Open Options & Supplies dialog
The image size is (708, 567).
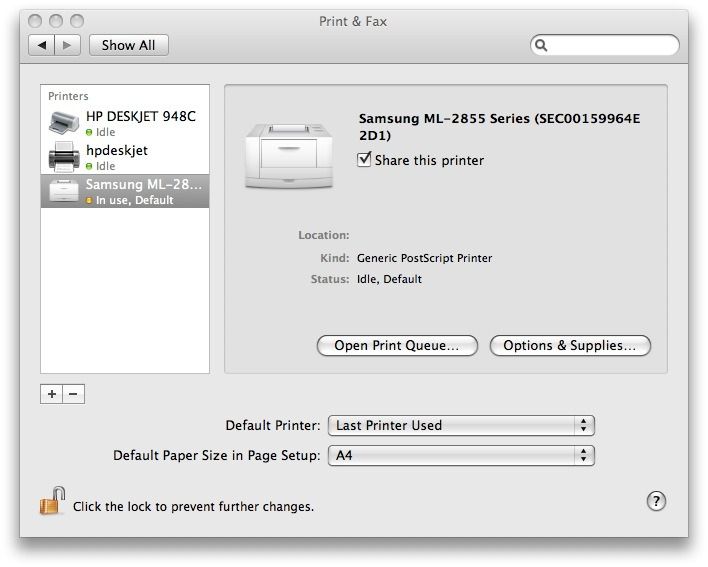tap(570, 345)
